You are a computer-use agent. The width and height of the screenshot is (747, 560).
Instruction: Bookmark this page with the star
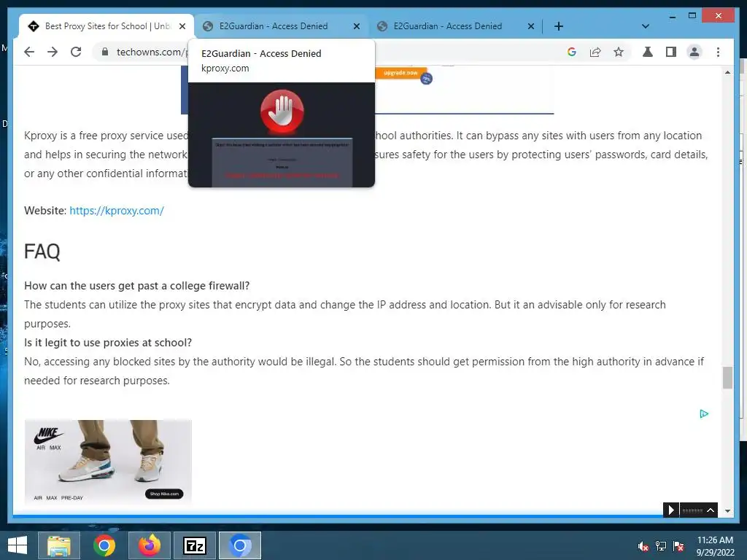click(x=619, y=52)
